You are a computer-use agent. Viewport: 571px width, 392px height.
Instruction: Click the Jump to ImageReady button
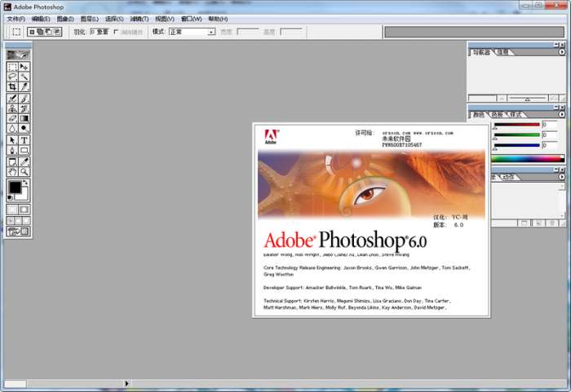18,231
